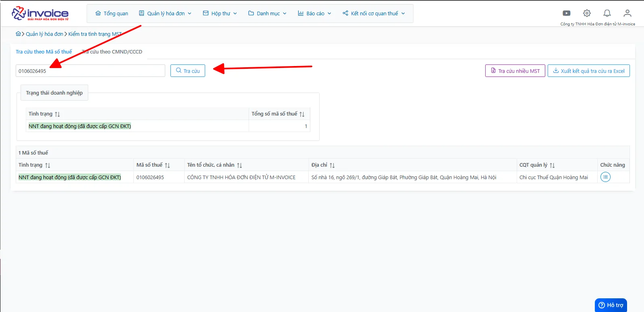The image size is (644, 312).
Task: Open the settings gear icon
Action: (587, 13)
